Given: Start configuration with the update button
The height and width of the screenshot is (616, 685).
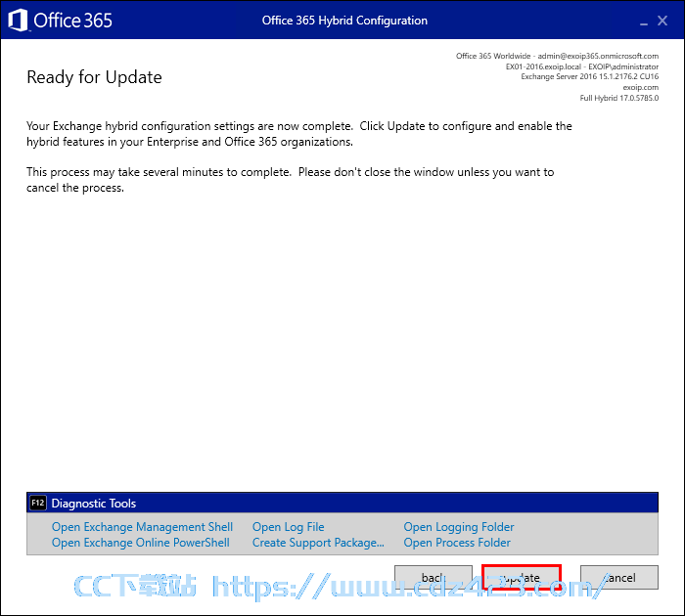Looking at the screenshot, I should coord(522,577).
